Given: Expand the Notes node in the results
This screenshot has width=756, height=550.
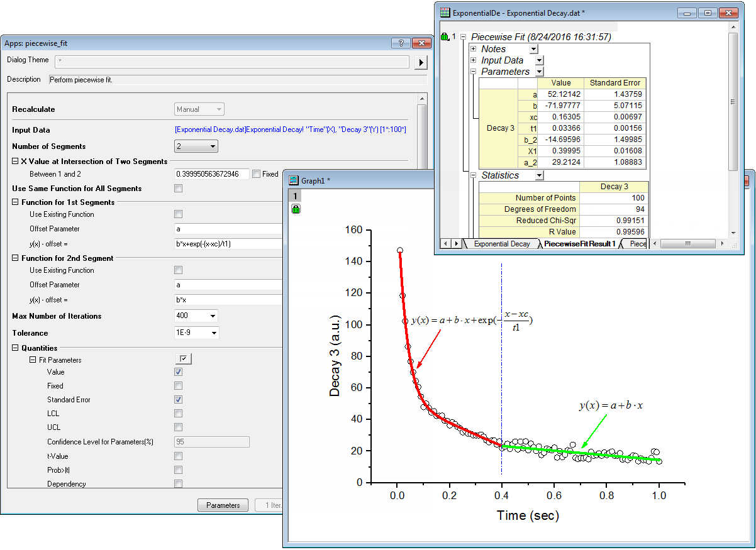Looking at the screenshot, I should point(474,49).
